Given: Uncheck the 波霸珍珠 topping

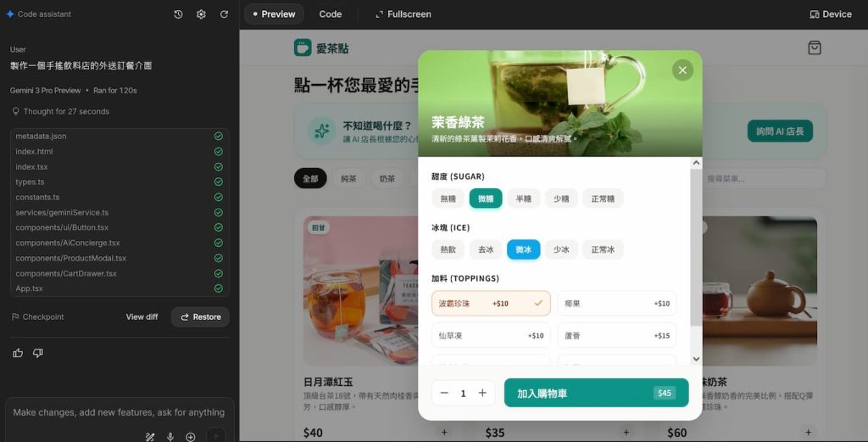Looking at the screenshot, I should click(x=491, y=304).
